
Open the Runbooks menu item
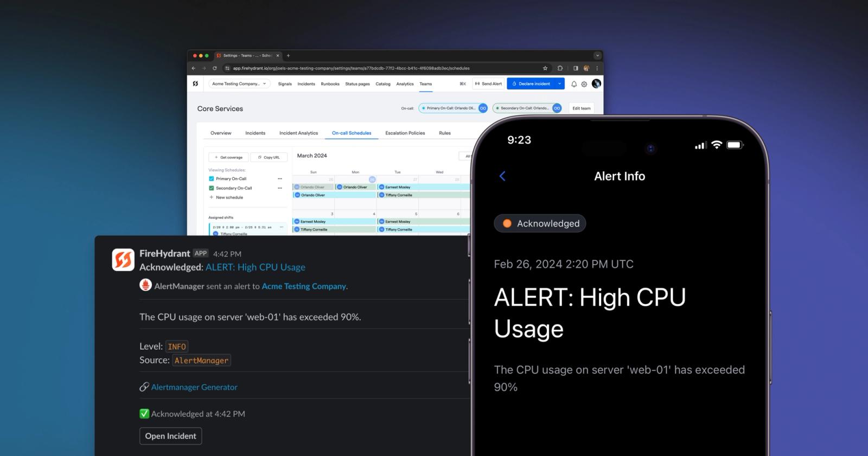coord(330,84)
